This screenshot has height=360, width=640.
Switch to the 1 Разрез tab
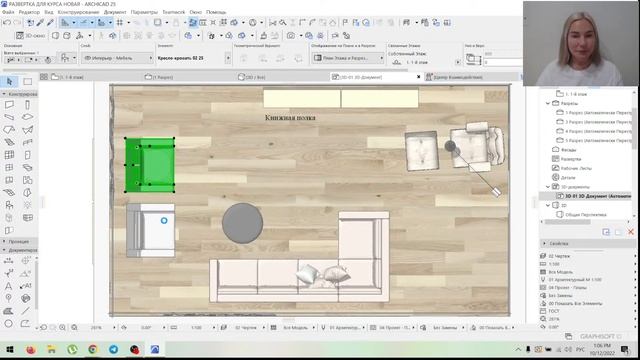(x=159, y=77)
